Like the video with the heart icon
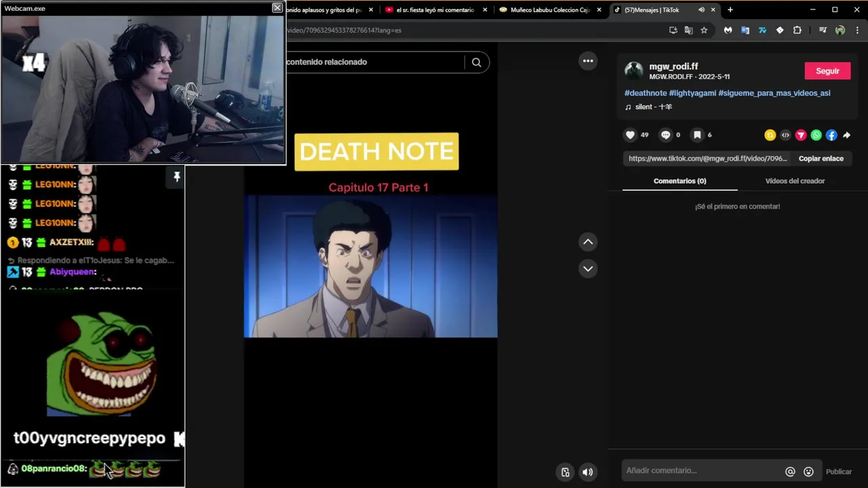 (630, 135)
